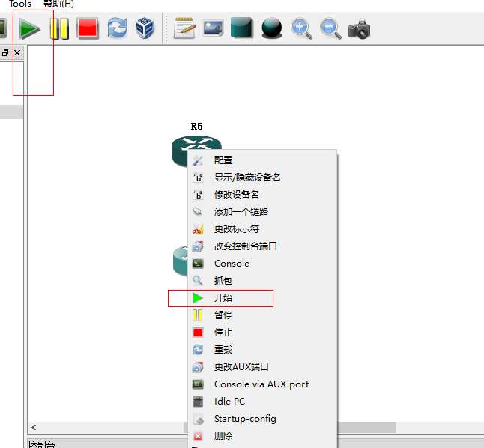Zoom out with minus magnifier icon

pyautogui.click(x=330, y=28)
